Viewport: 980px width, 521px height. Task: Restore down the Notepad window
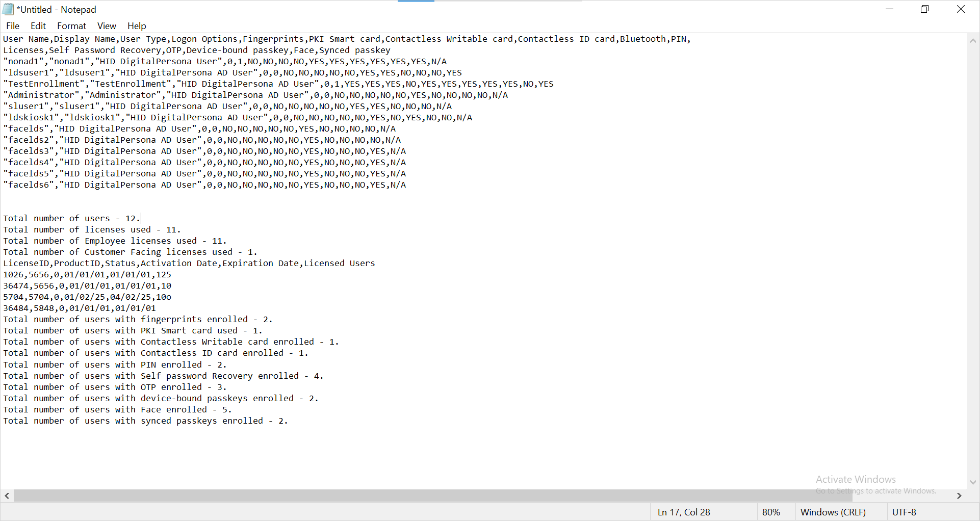coord(925,9)
